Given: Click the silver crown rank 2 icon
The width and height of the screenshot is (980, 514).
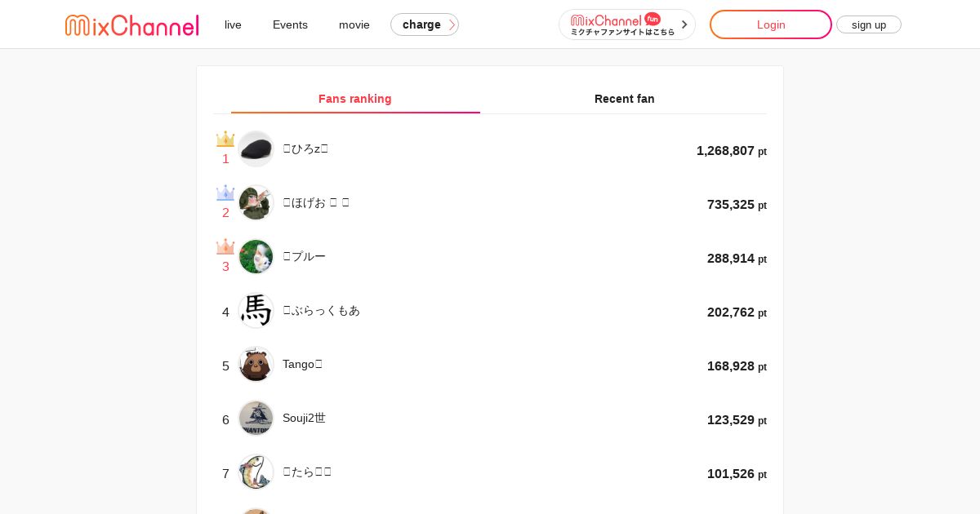Looking at the screenshot, I should tap(225, 193).
